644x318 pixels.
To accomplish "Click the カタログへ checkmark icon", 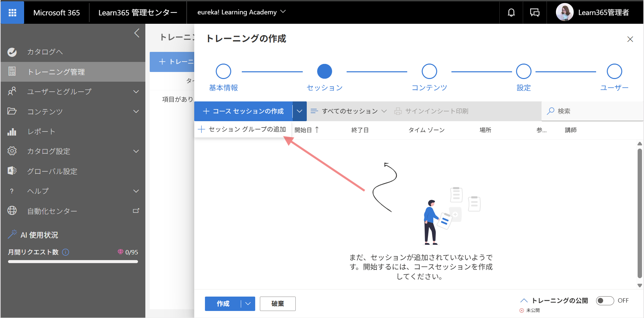I will click(12, 52).
